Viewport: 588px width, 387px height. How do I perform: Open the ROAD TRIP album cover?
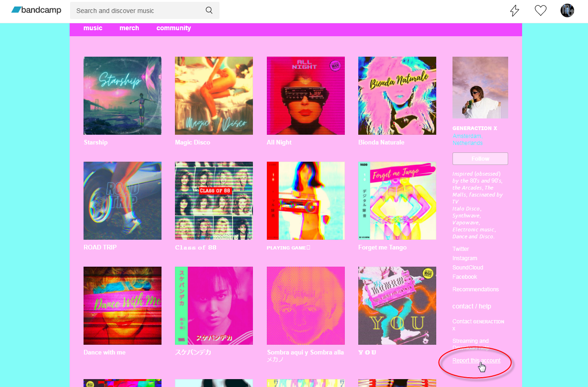click(x=123, y=201)
